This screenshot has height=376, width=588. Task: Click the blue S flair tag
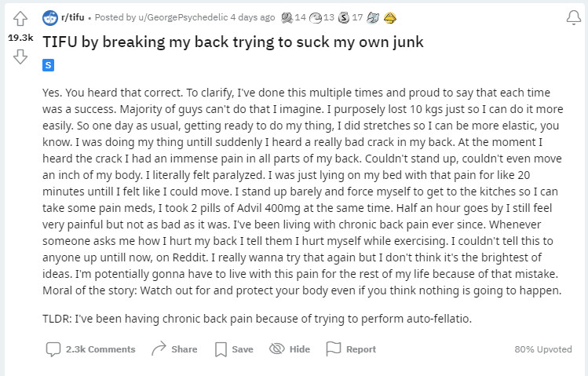(x=48, y=65)
